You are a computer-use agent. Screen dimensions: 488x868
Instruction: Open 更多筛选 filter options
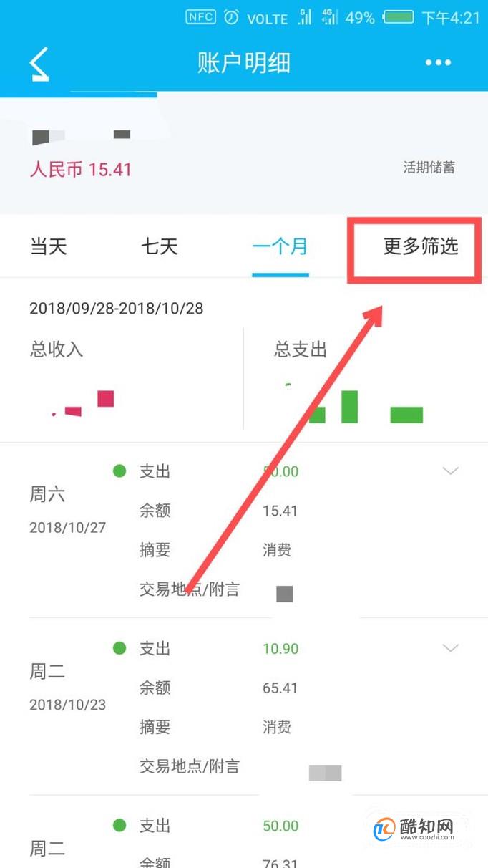[x=420, y=247]
